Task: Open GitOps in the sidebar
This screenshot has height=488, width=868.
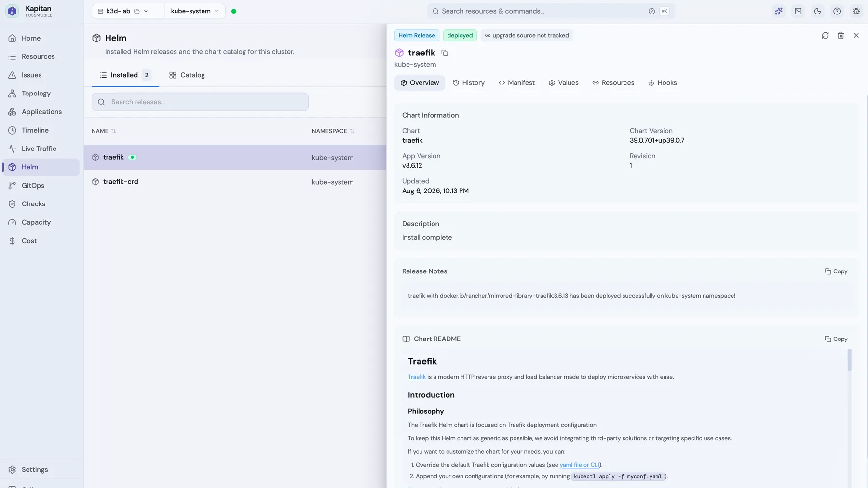Action: point(41,185)
